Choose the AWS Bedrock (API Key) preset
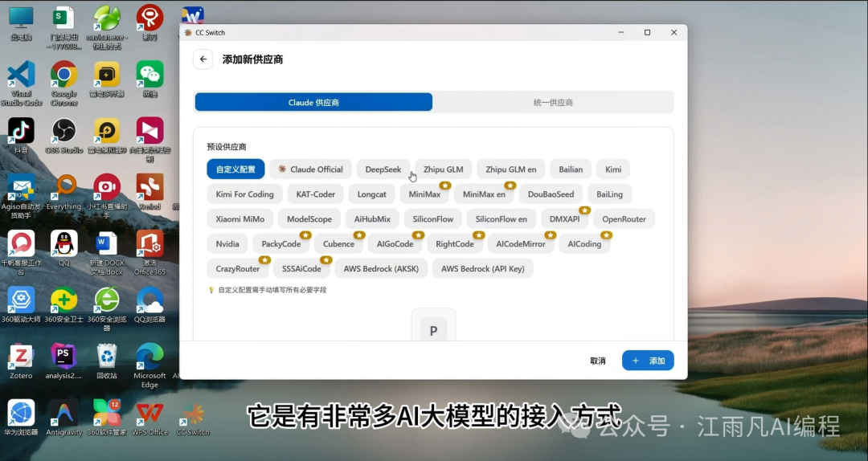Viewport: 868px width, 461px height. pyautogui.click(x=483, y=269)
